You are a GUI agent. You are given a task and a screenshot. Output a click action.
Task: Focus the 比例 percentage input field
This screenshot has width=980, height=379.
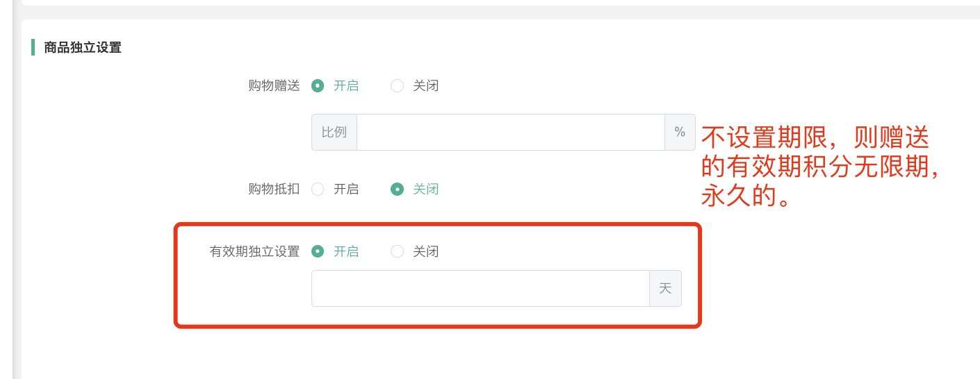511,132
